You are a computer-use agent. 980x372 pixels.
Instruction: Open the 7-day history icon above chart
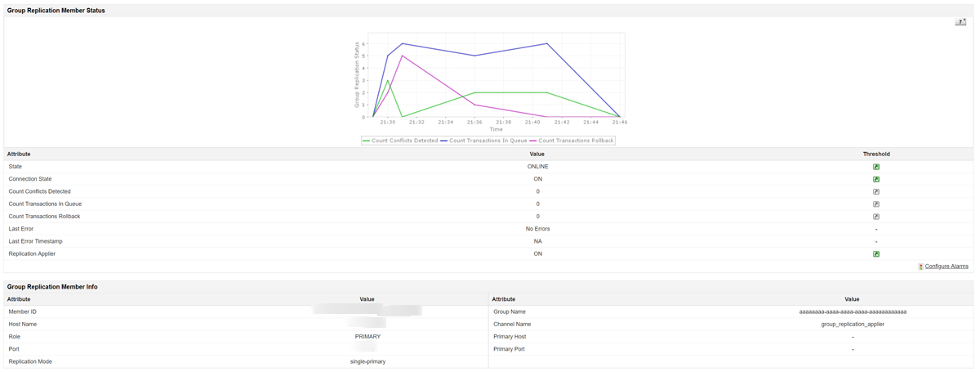tap(960, 22)
